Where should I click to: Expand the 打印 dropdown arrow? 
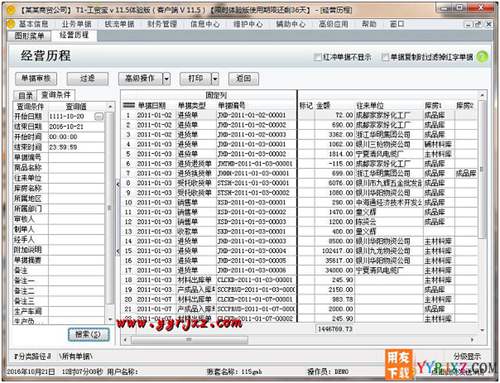tap(215, 79)
